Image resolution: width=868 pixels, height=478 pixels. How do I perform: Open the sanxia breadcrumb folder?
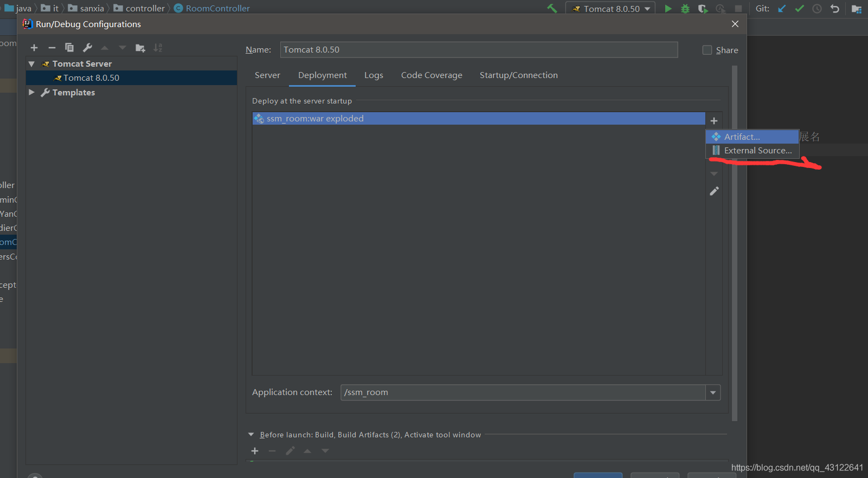tap(86, 8)
